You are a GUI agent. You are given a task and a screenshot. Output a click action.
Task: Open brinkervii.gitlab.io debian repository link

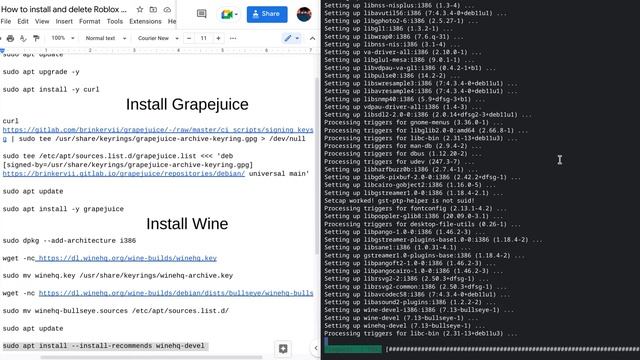[x=124, y=173]
